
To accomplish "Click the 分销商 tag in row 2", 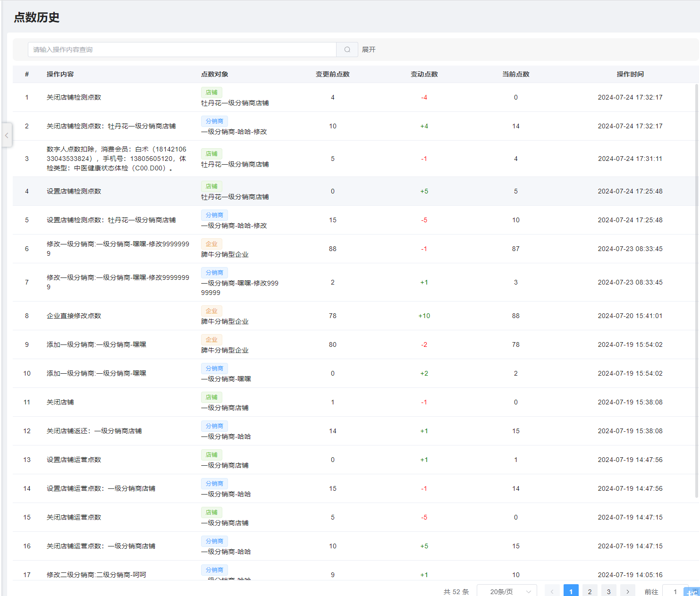I will [x=214, y=121].
